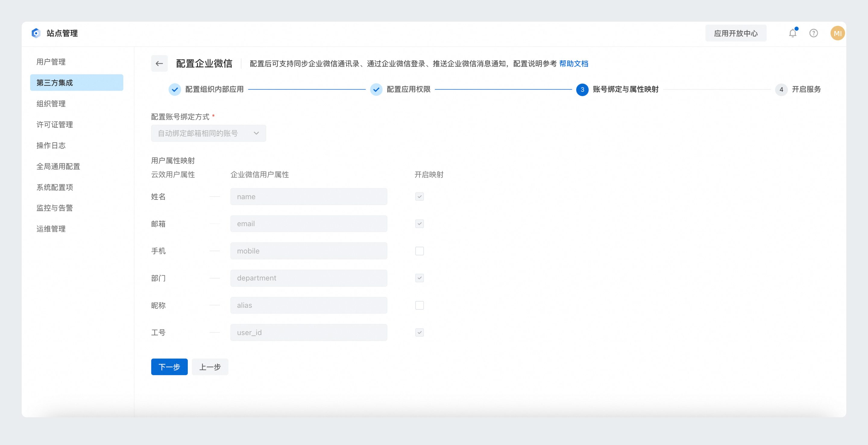Image resolution: width=868 pixels, height=445 pixels.
Task: Click the site management logo icon
Action: pos(36,33)
